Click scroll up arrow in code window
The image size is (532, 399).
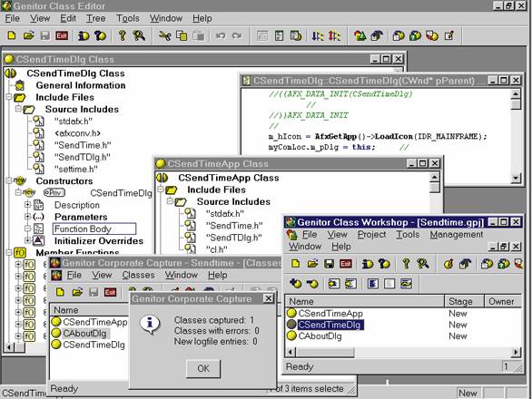(x=516, y=93)
